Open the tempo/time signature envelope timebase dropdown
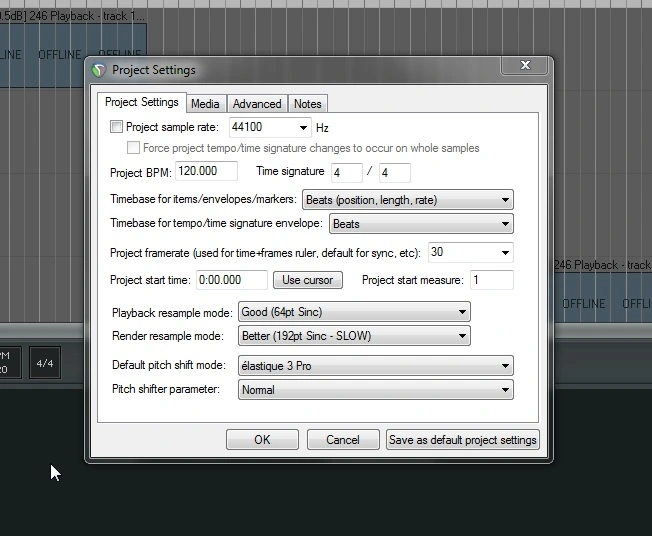 [421, 224]
